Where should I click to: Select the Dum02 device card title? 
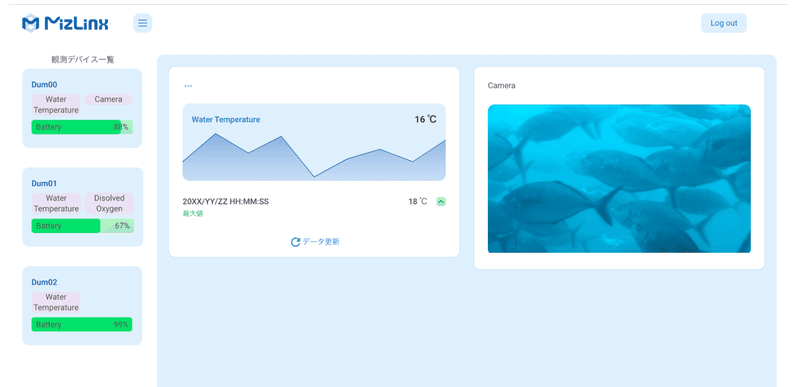44,282
